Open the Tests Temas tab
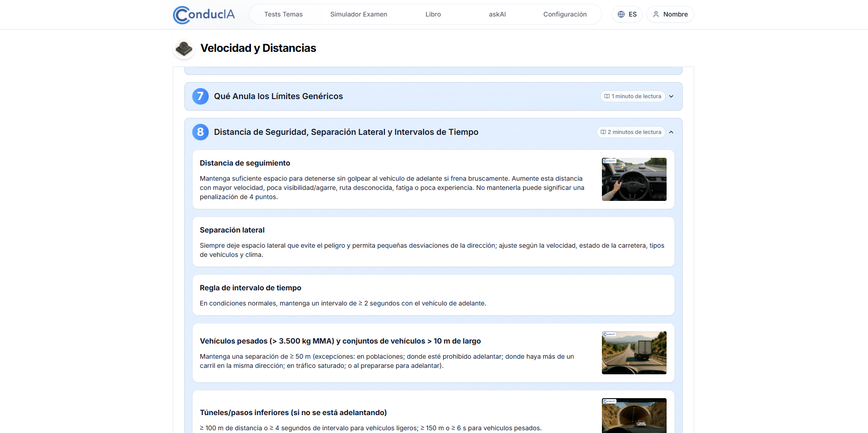This screenshot has height=433, width=868. coord(283,14)
